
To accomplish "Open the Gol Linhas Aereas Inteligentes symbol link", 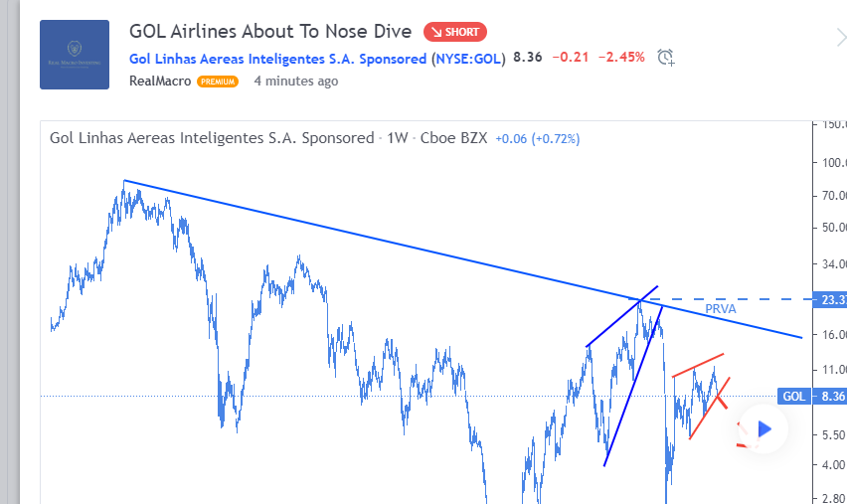I will coord(277,59).
